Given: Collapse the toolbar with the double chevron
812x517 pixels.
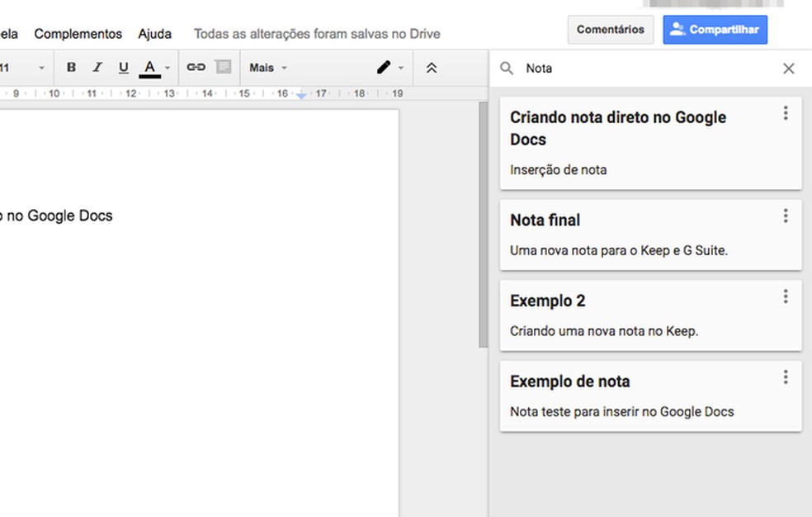Looking at the screenshot, I should 432,67.
